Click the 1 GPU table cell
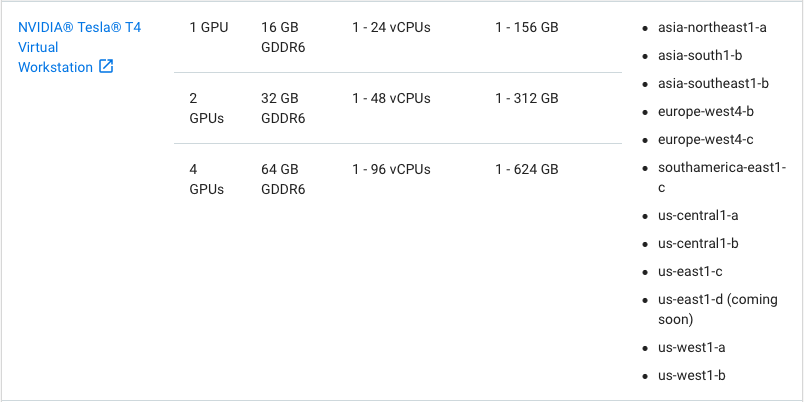This screenshot has height=402, width=804. pos(209,28)
